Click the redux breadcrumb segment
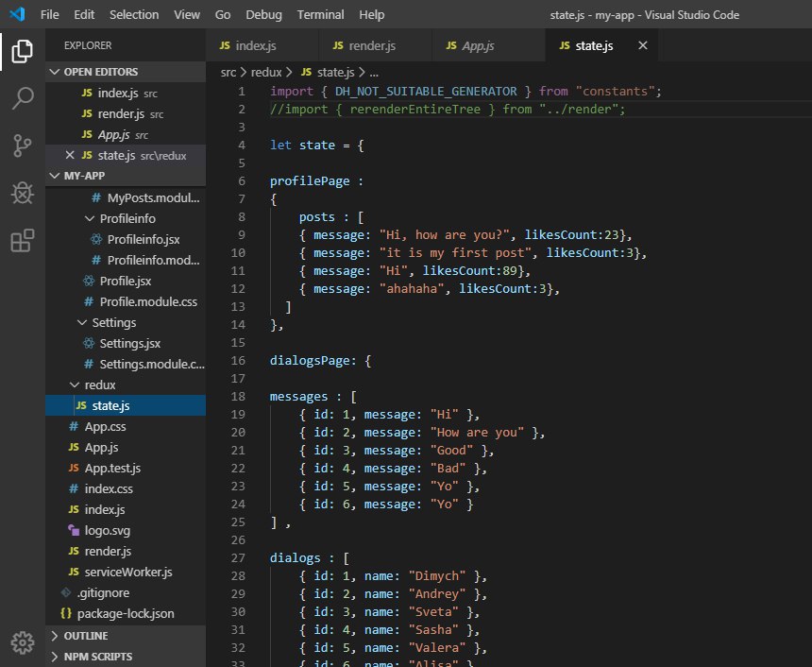Viewport: 812px width, 667px height. point(266,72)
